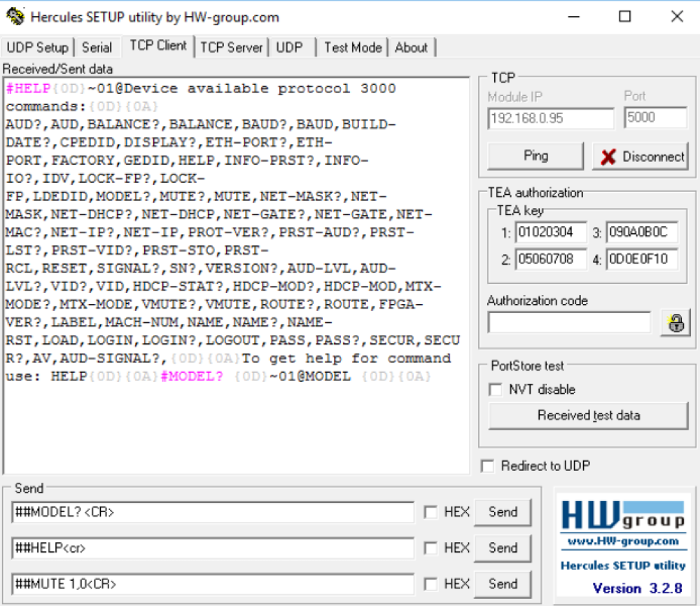Focus TEA key 2 field 05060708

pos(551,259)
